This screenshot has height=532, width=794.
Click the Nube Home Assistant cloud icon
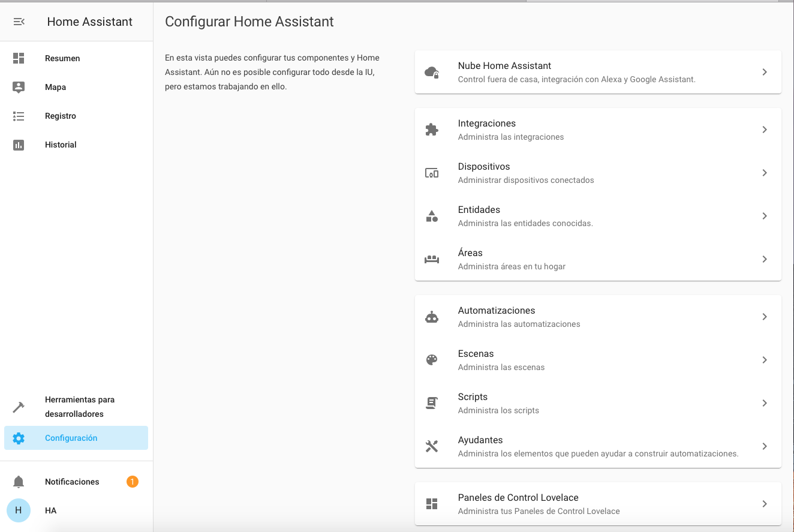432,72
